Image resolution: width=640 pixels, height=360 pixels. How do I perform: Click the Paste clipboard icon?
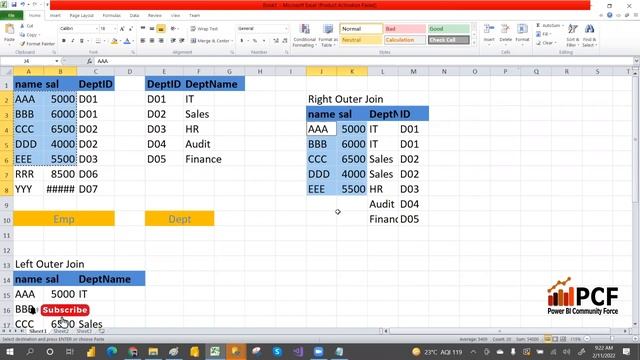(9, 29)
